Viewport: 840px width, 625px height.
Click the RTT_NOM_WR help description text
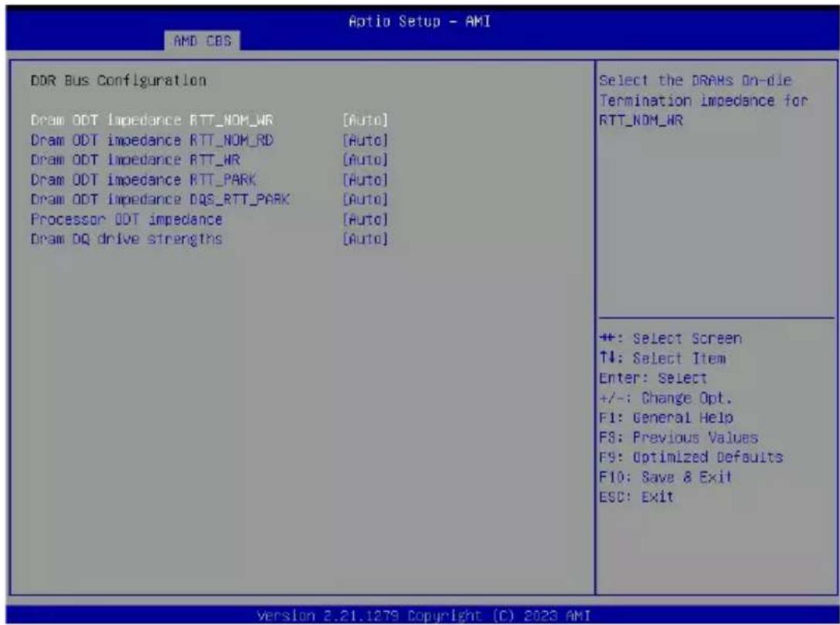[x=703, y=100]
